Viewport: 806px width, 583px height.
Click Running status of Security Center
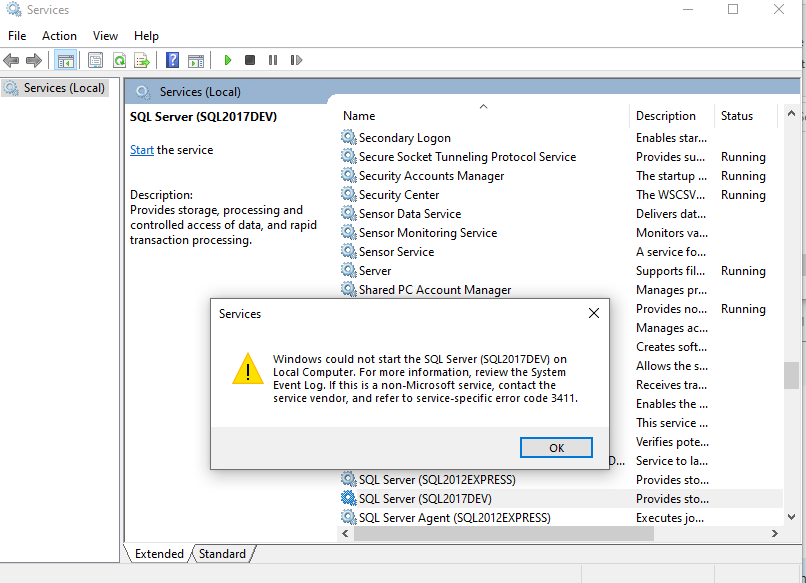[x=743, y=194]
